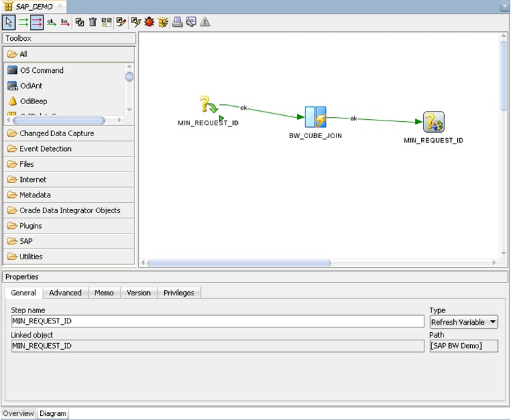Click the diagram scroll-up arrow
This screenshot has width=511, height=420.
(504, 35)
